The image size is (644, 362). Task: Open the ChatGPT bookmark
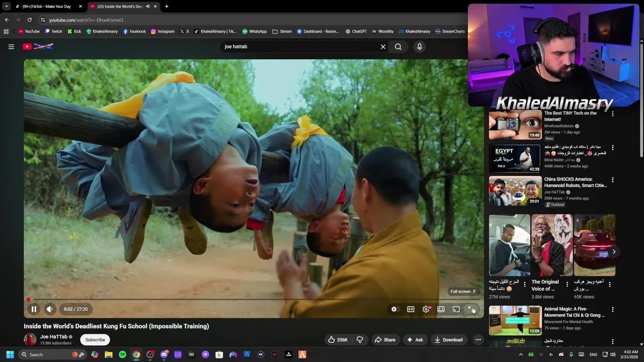356,31
